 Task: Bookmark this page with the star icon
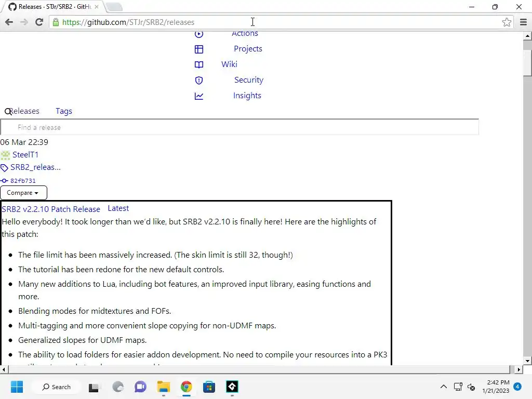[507, 22]
